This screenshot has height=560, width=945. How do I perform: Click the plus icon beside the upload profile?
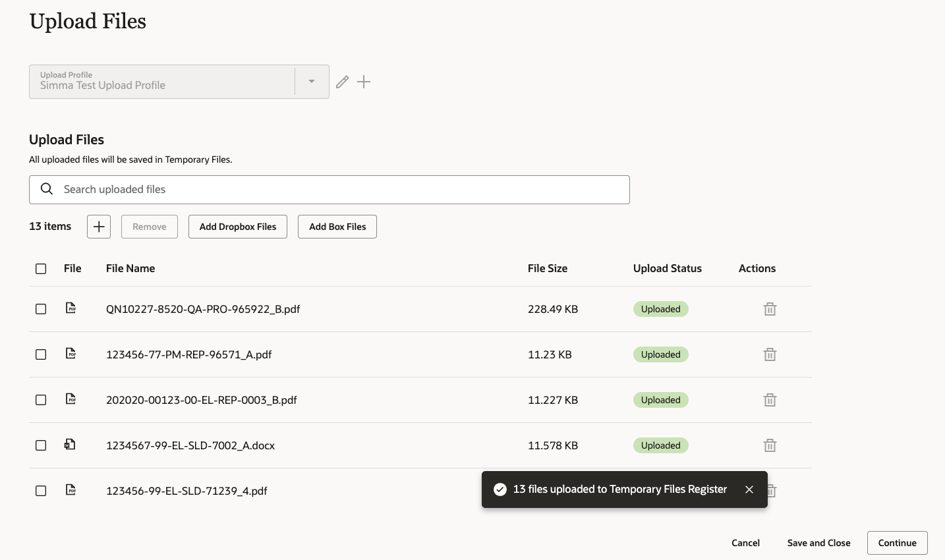[364, 82]
